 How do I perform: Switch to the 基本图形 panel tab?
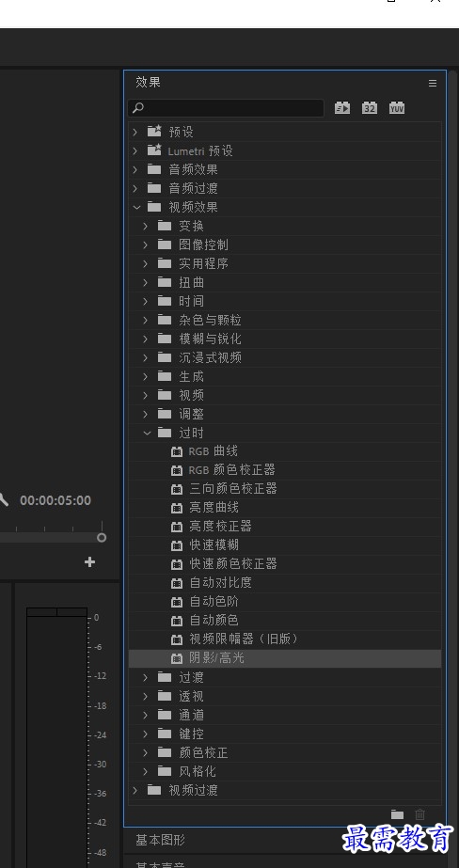(x=161, y=841)
